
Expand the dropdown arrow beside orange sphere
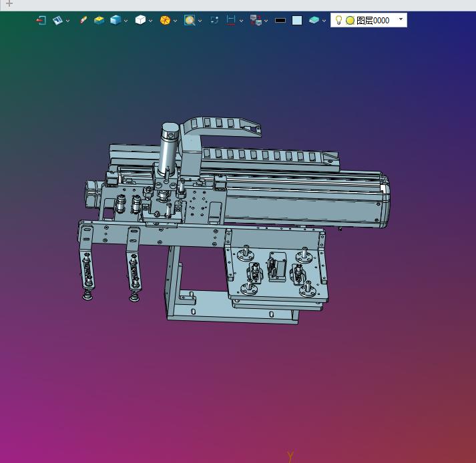(176, 21)
